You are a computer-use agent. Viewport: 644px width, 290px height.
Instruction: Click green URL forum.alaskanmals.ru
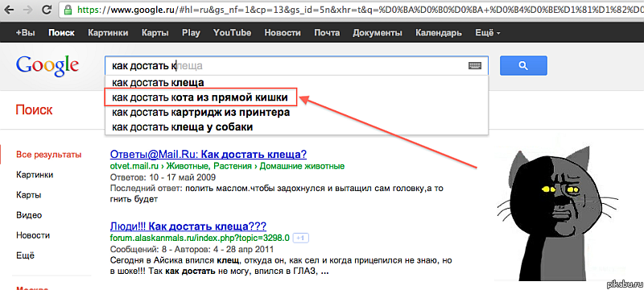[200, 238]
